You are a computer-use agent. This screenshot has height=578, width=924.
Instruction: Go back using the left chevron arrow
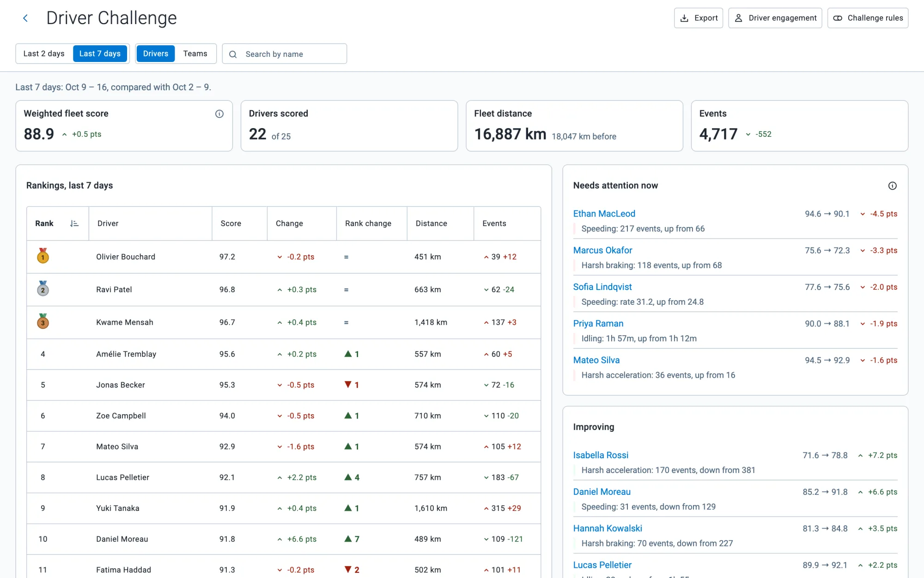click(x=25, y=18)
